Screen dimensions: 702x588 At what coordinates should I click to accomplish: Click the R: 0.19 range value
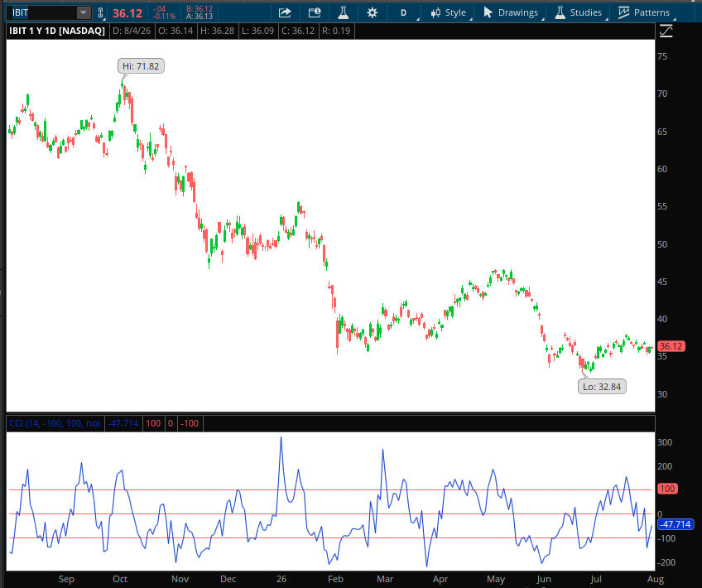pos(336,31)
